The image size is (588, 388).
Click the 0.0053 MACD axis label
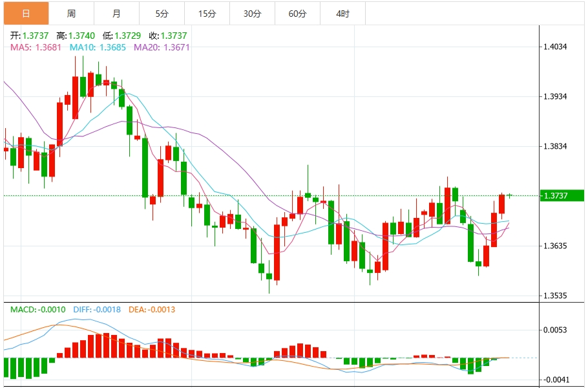[556, 330]
